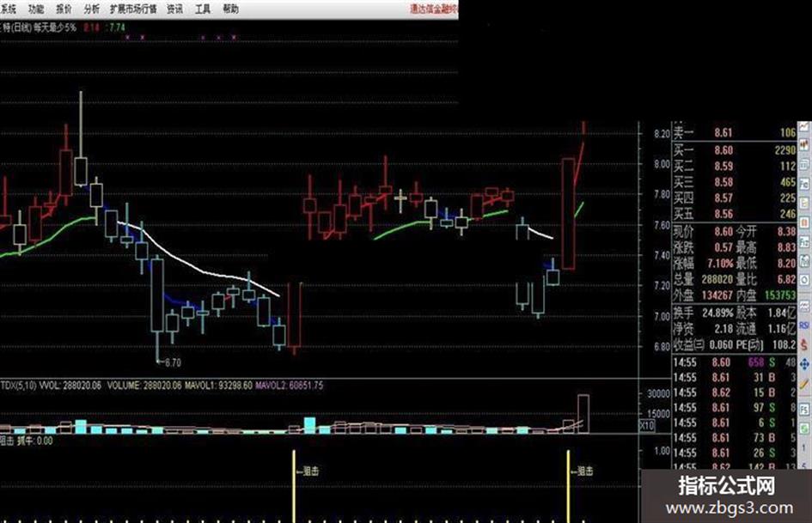Click the yellow notepad sidebar icon

tap(804, 203)
